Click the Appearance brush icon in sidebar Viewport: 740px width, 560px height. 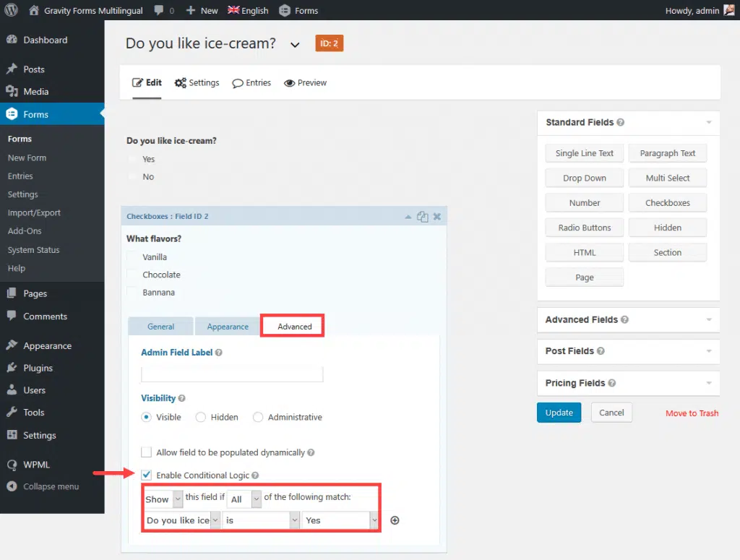point(12,345)
